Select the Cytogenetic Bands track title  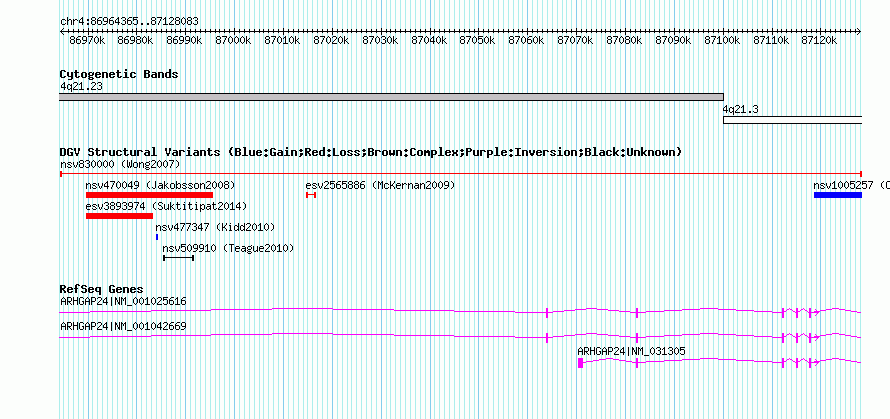coord(119,74)
